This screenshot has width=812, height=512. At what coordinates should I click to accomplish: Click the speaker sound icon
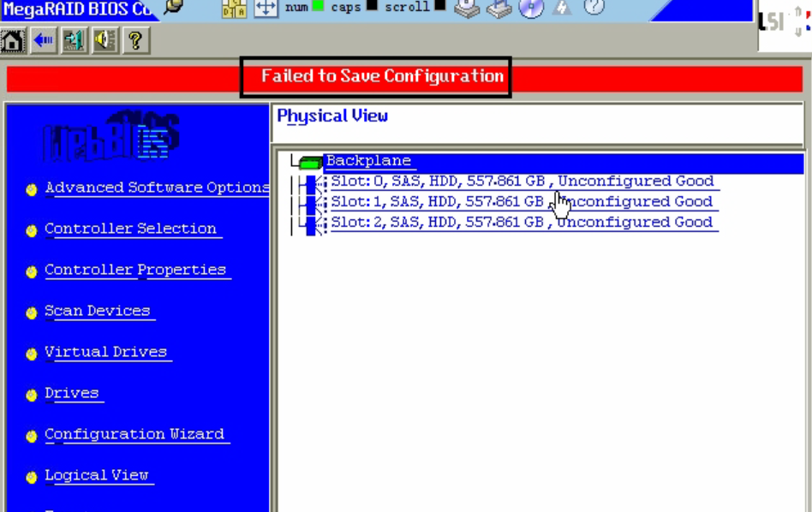tap(105, 40)
